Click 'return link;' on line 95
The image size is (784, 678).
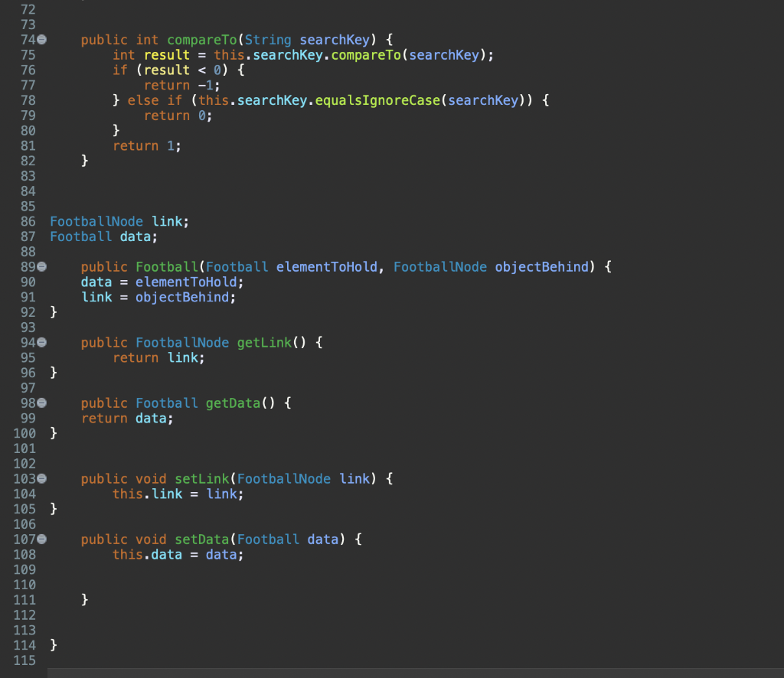pyautogui.click(x=159, y=357)
